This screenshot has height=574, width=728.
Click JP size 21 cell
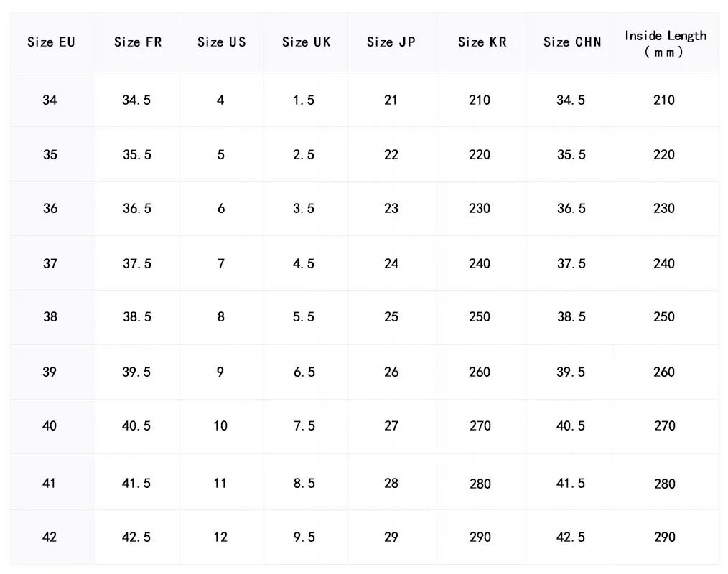(x=391, y=100)
